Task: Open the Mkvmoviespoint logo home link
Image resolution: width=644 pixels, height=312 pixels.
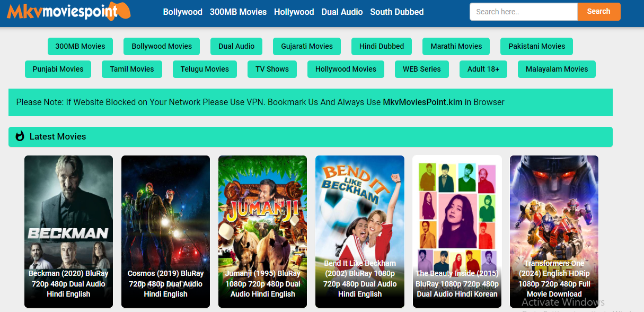Action: (x=68, y=12)
